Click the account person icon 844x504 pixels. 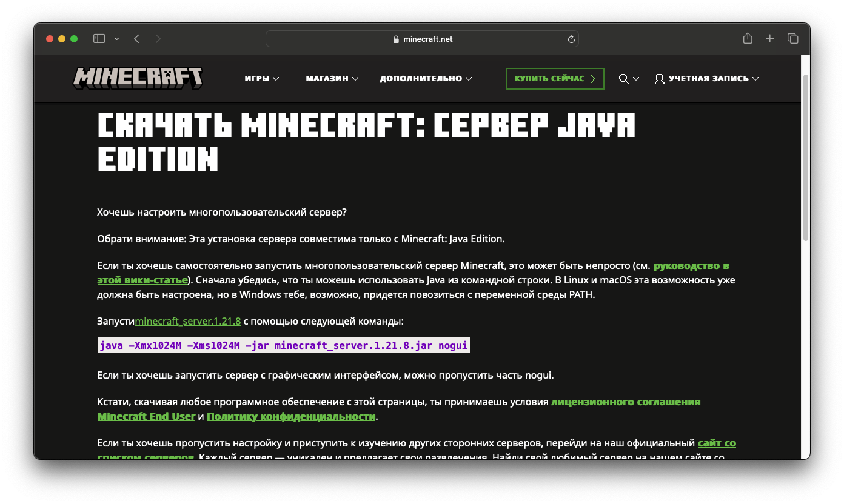660,79
